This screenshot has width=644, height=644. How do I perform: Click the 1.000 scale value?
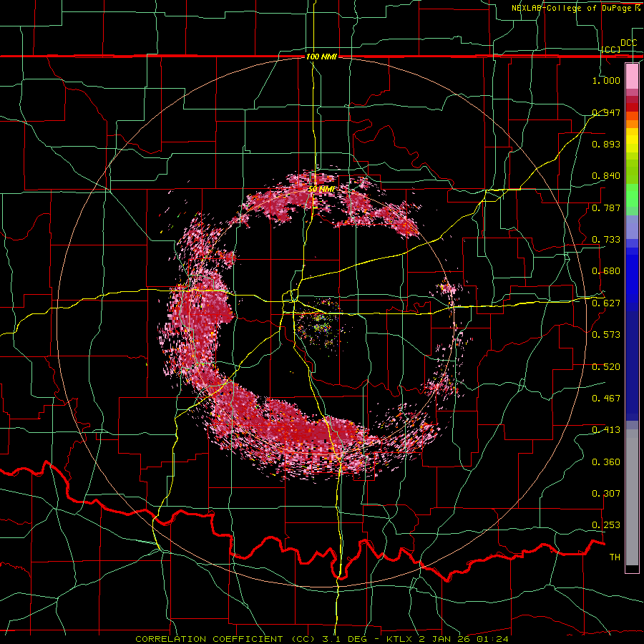[606, 80]
